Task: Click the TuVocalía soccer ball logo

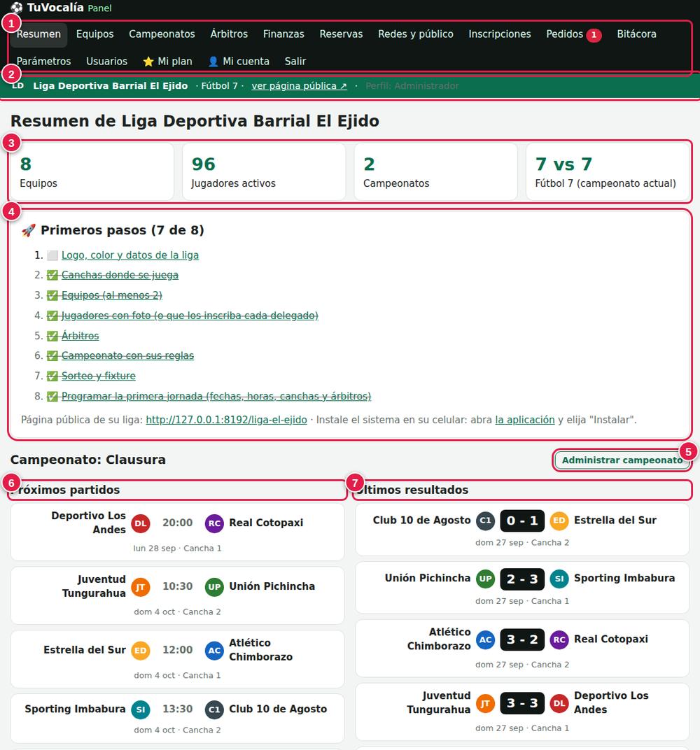Action: pyautogui.click(x=16, y=8)
